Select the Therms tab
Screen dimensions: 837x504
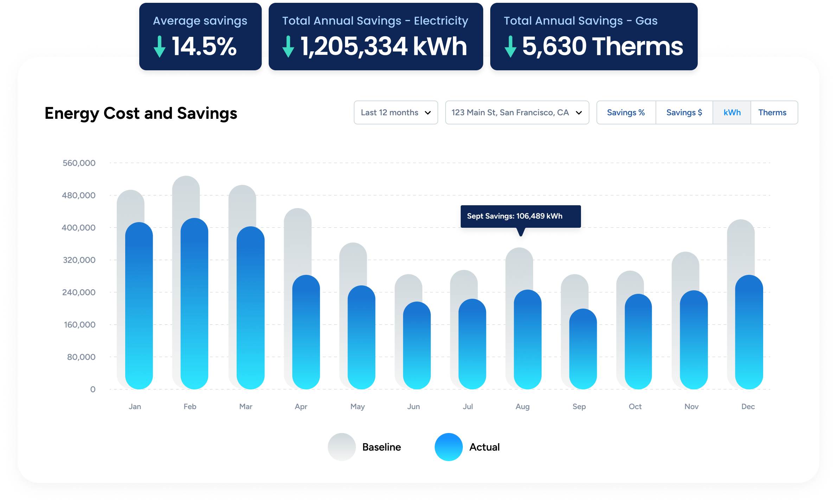point(774,112)
